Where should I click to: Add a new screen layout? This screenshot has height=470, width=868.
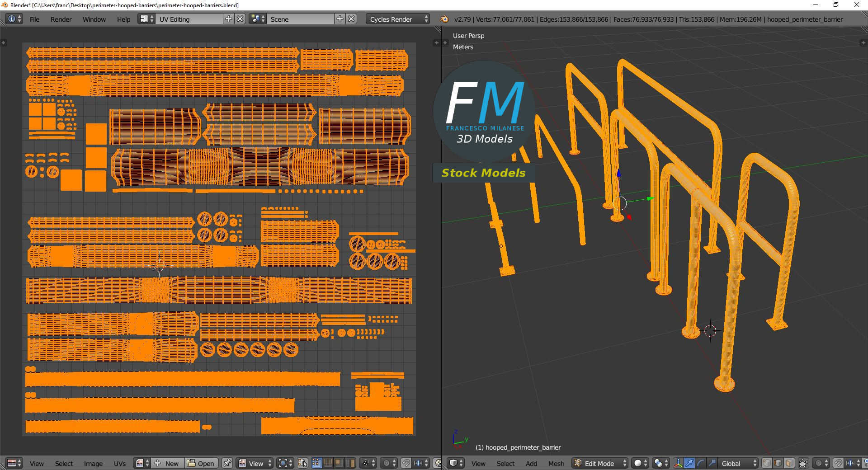click(x=229, y=19)
